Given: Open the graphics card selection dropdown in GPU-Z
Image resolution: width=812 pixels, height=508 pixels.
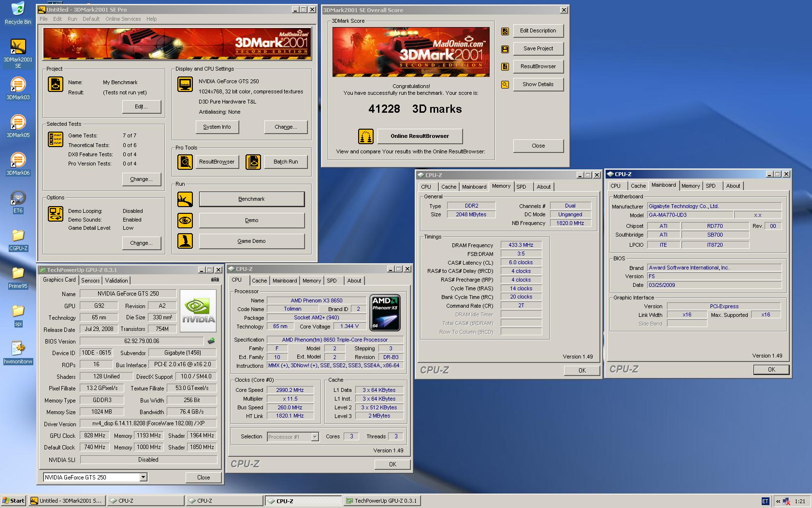Looking at the screenshot, I should (x=143, y=478).
